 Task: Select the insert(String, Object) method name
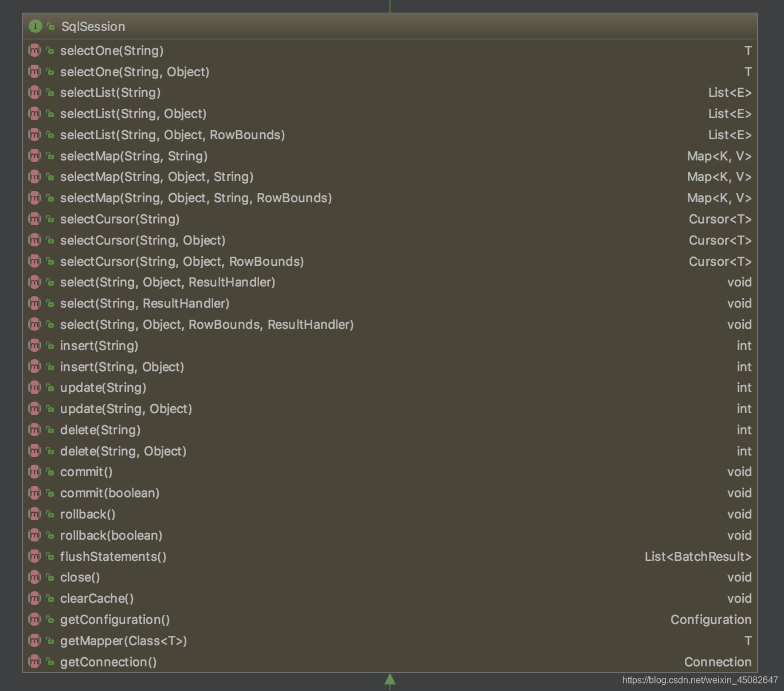[x=122, y=367]
